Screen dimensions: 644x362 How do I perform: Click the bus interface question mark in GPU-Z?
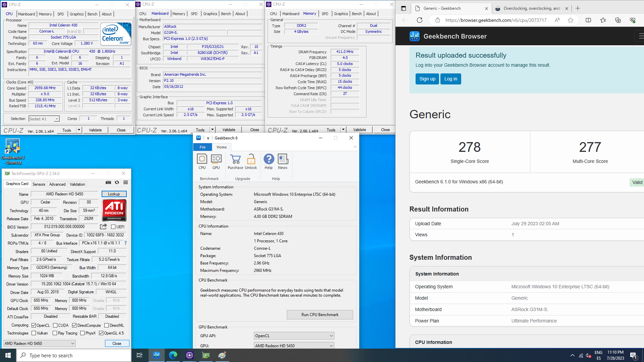coord(125,243)
